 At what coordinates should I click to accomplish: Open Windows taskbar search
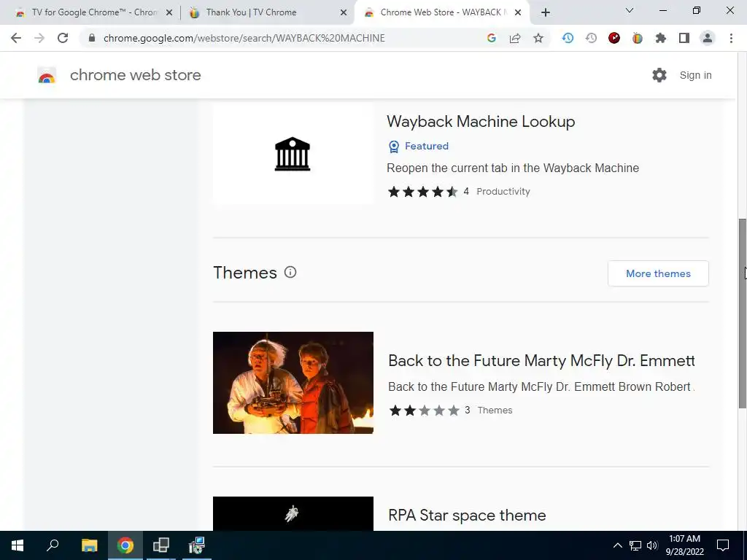[53, 545]
